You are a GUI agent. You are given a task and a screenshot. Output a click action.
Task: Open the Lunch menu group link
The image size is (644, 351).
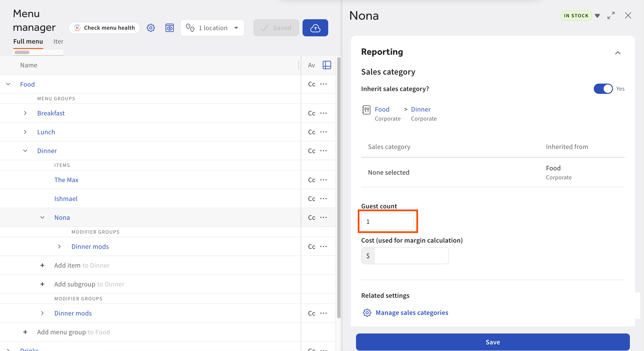coord(46,132)
